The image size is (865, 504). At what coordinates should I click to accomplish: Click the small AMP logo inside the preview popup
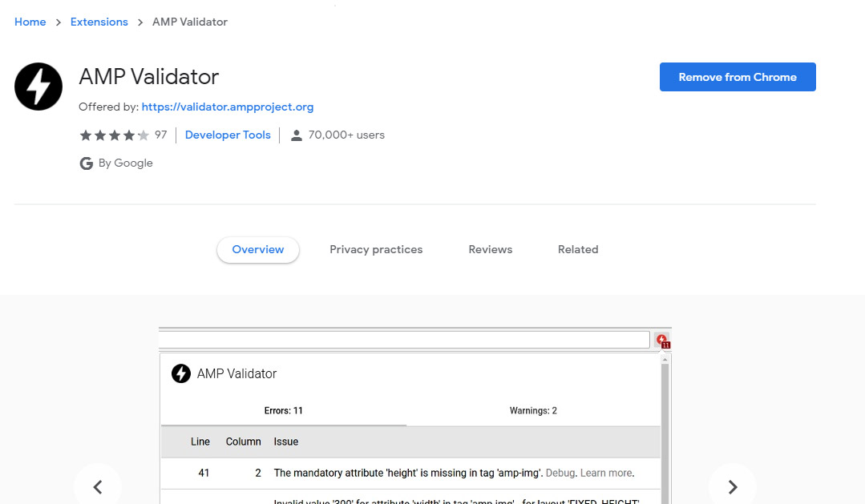(x=181, y=373)
